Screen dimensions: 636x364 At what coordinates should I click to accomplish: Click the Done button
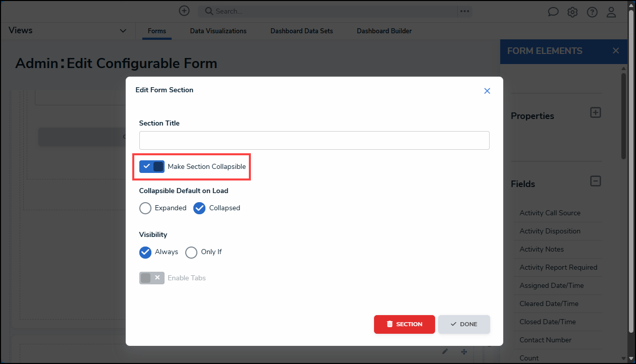[464, 324]
